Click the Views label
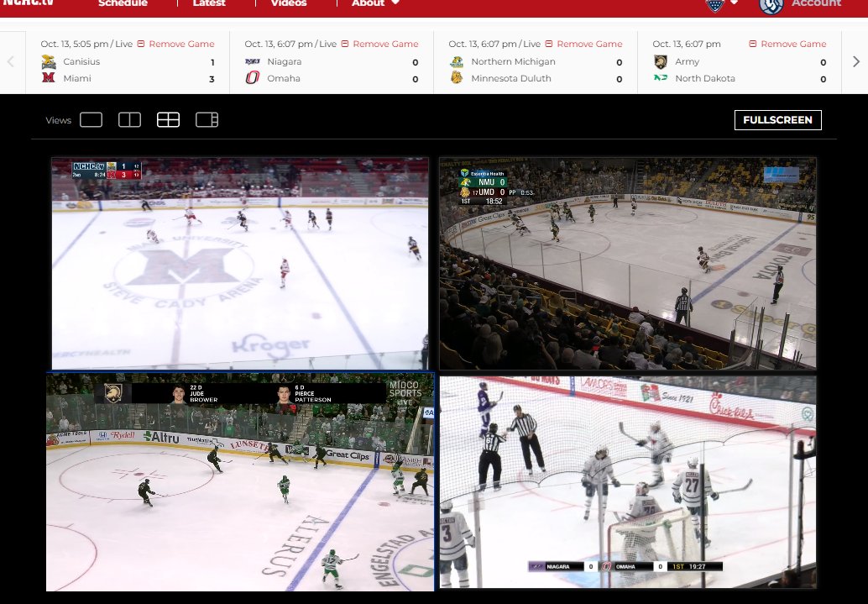Screen dimensions: 868x604 [x=59, y=120]
